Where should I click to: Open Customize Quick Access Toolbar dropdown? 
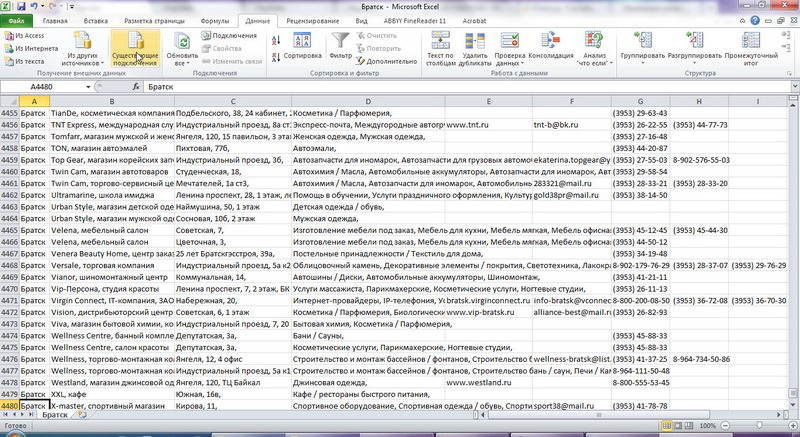71,7
